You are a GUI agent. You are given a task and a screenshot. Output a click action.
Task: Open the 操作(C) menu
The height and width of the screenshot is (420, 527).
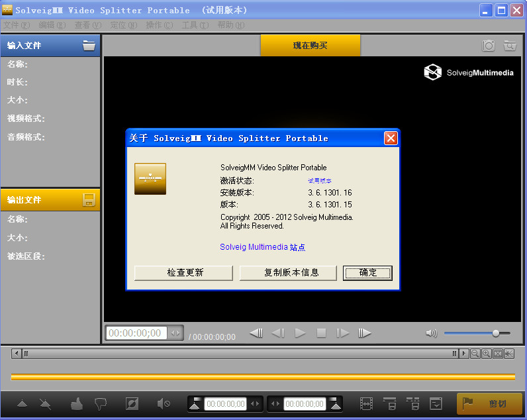pos(160,25)
